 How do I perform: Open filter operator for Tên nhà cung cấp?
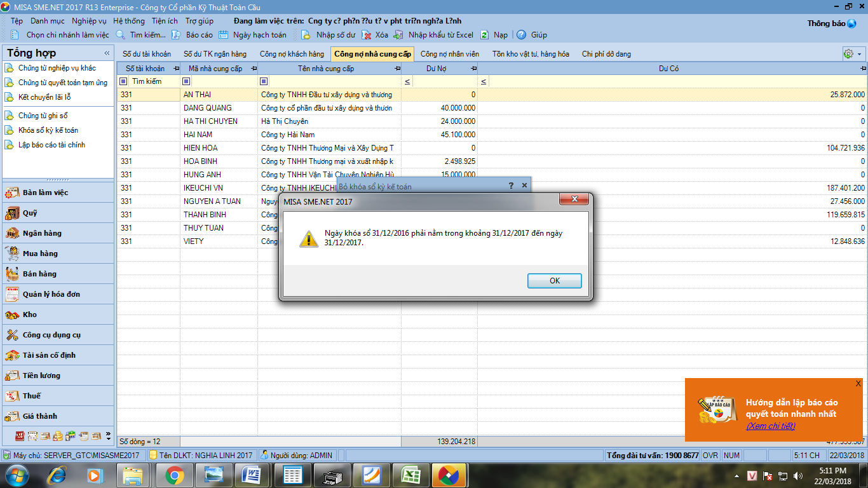tap(264, 81)
